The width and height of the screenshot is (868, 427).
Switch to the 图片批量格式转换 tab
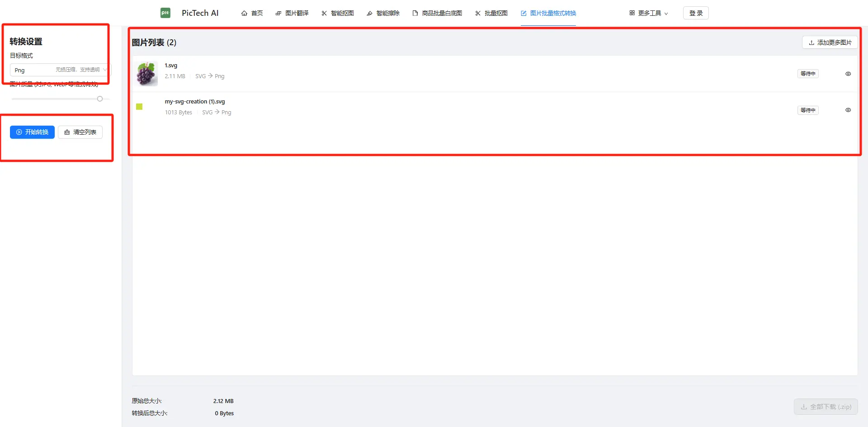tap(548, 13)
